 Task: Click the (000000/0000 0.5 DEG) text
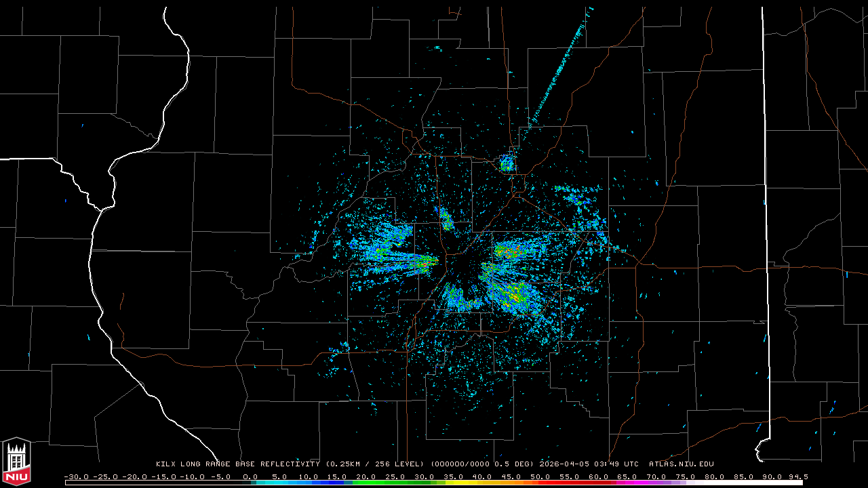click(x=482, y=464)
